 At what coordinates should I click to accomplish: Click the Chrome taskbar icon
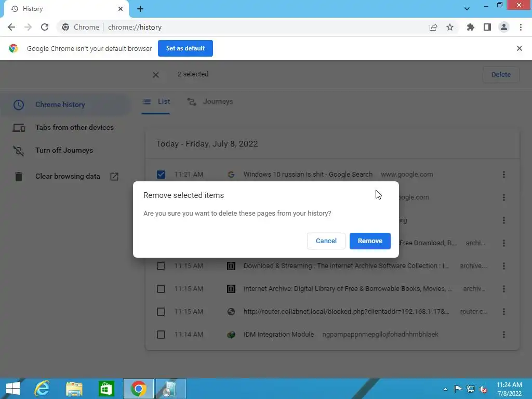pos(138,389)
